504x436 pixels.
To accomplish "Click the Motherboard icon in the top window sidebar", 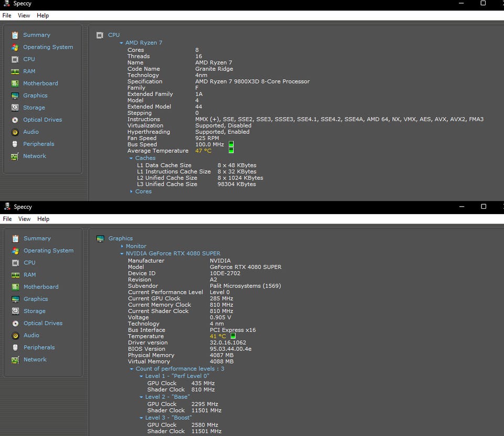I will pos(15,83).
